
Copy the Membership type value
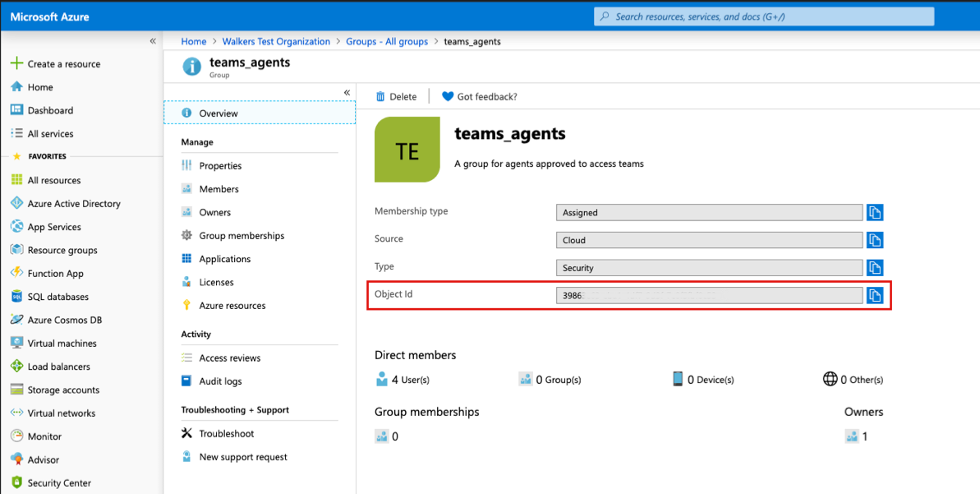click(x=874, y=212)
